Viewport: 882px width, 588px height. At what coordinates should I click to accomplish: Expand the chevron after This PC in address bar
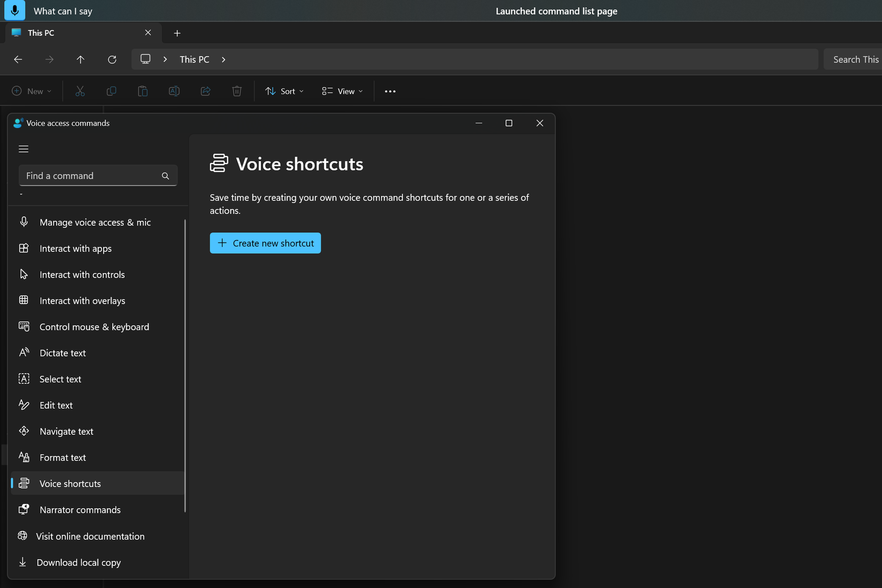point(223,59)
